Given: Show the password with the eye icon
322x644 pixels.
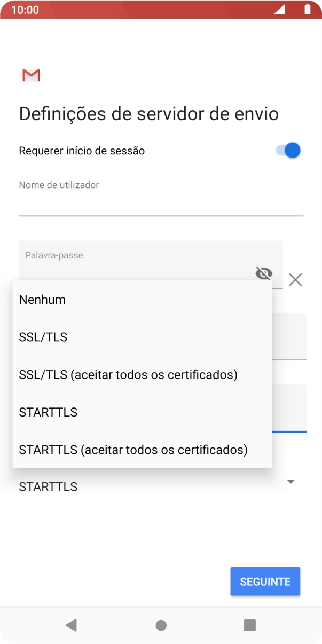Looking at the screenshot, I should pyautogui.click(x=264, y=273).
